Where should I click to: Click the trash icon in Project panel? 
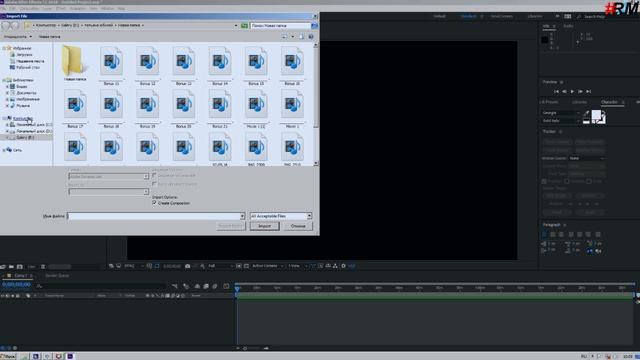point(43,267)
